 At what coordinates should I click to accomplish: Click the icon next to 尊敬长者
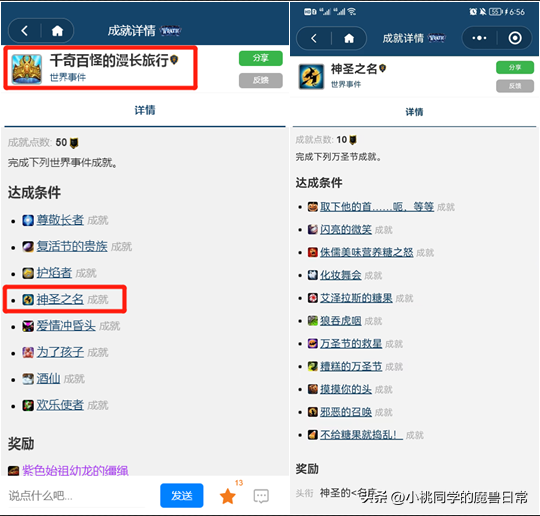(x=28, y=220)
